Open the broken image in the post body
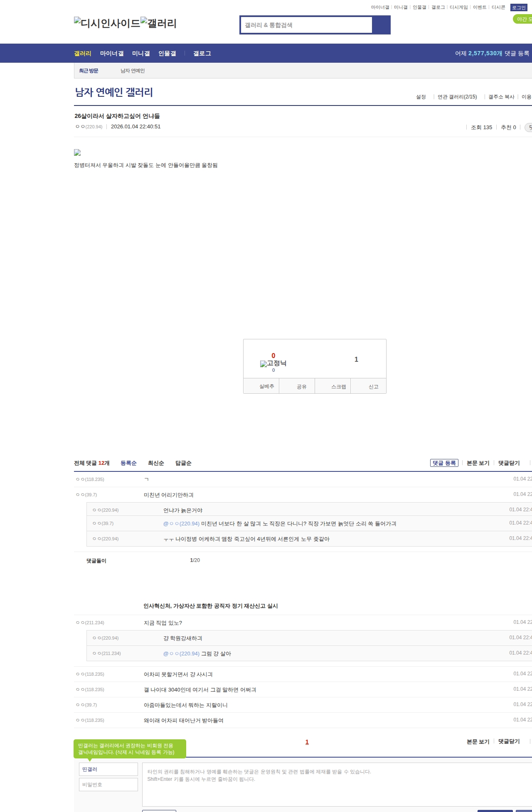 point(77,152)
